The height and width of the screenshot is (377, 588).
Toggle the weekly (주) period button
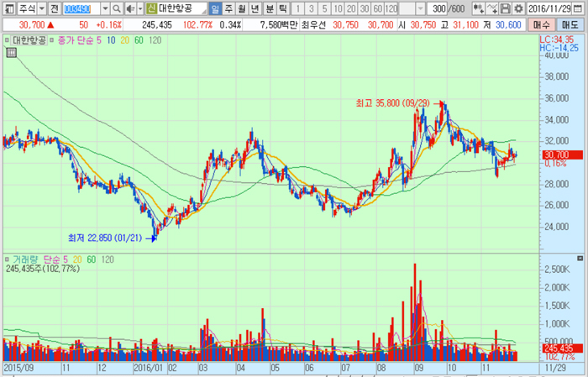(229, 8)
